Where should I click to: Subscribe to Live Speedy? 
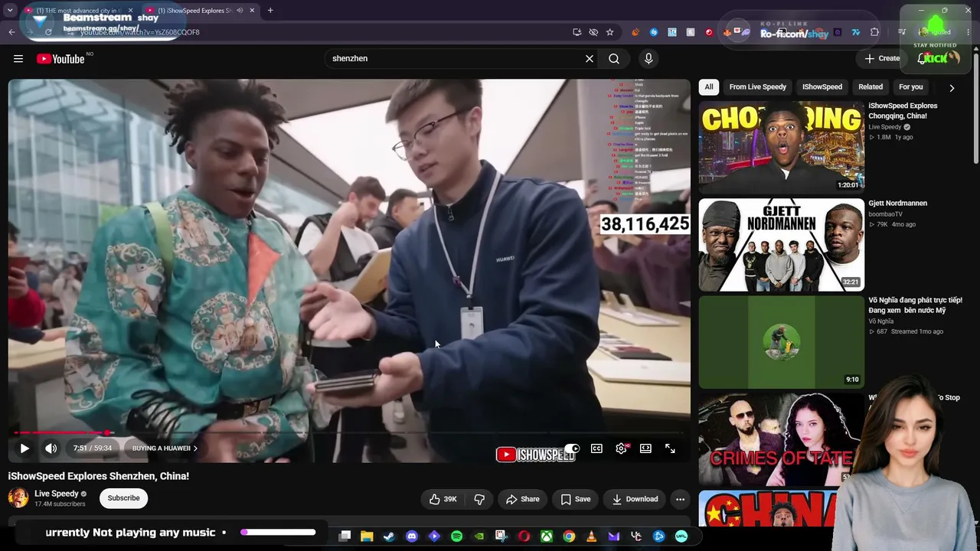point(123,498)
